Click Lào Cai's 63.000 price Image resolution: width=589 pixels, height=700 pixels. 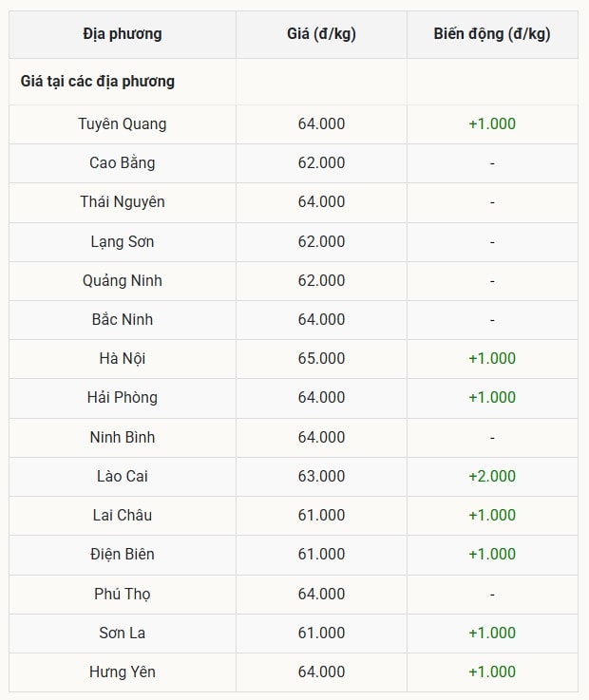pos(321,476)
